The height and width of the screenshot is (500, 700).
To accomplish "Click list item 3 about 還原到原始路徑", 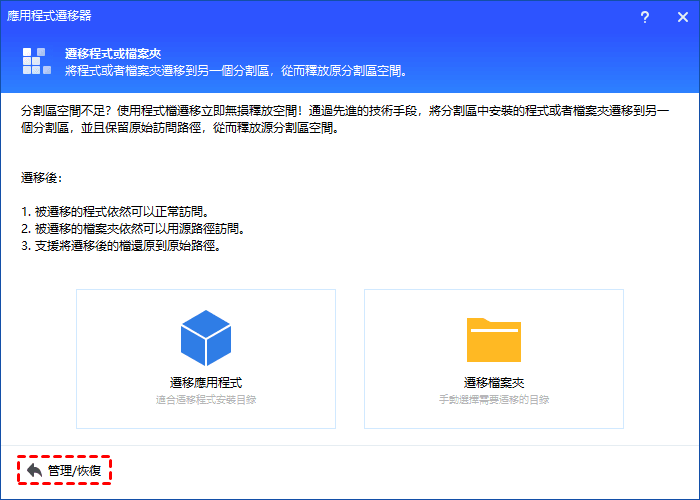I will 120,246.
